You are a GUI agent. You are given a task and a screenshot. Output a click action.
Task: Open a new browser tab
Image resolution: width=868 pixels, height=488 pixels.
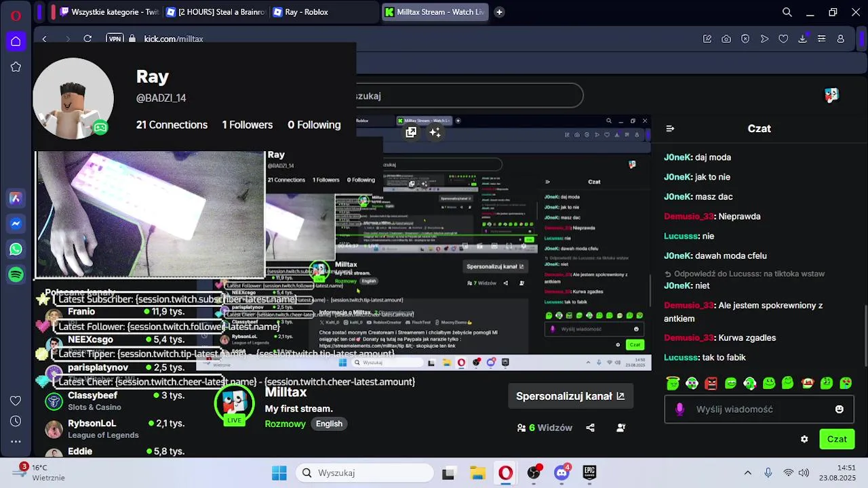[x=499, y=12]
